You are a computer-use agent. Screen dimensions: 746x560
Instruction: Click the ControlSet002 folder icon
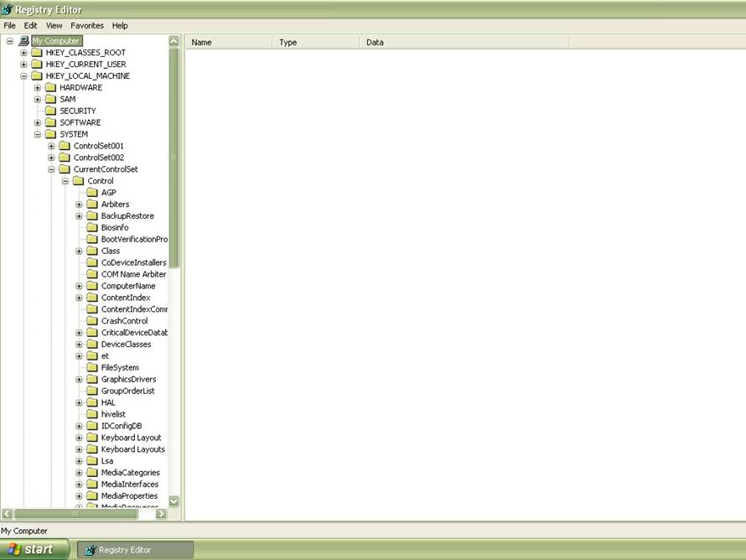(65, 158)
